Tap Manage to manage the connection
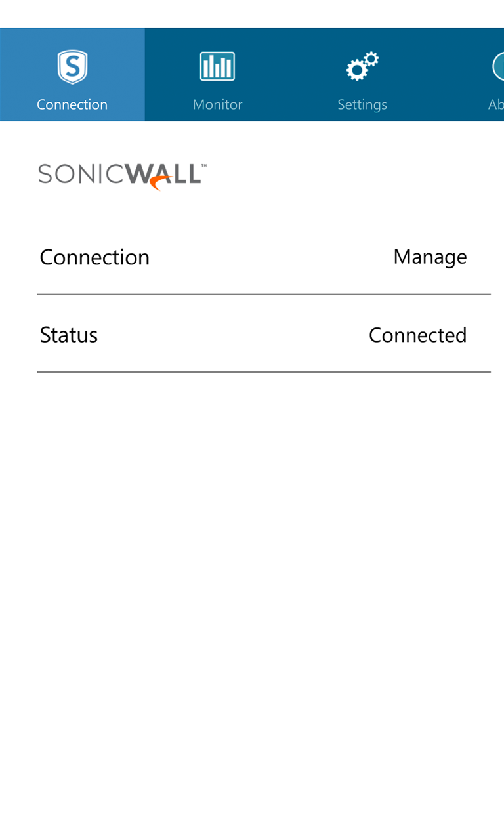The height and width of the screenshot is (840, 504). point(430,257)
